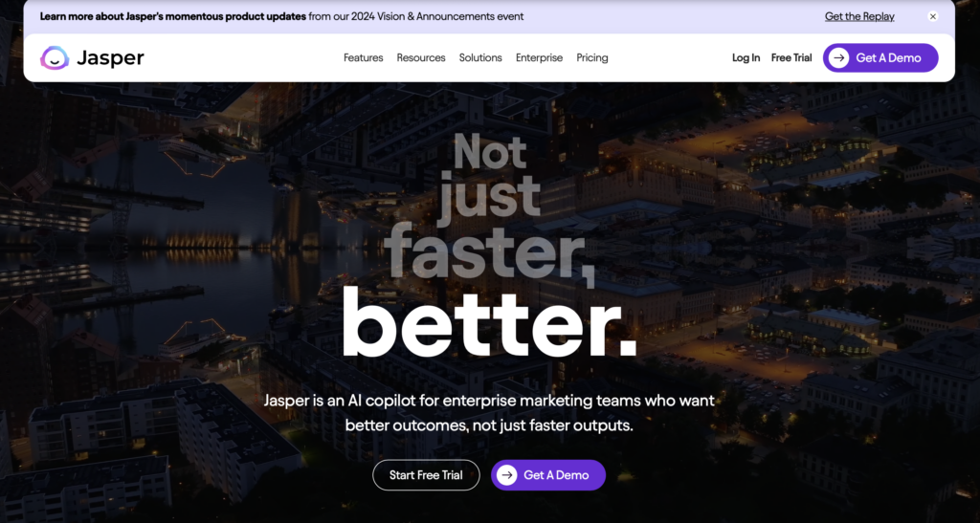Click the large "better." headline
Image resolution: width=980 pixels, height=523 pixels.
pos(489,323)
